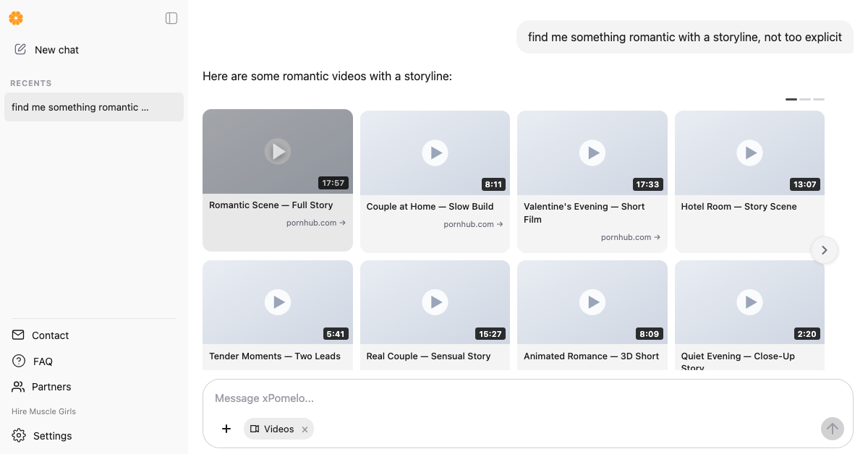The image size is (868, 454).
Task: Select the second carousel page indicator
Action: tap(805, 99)
